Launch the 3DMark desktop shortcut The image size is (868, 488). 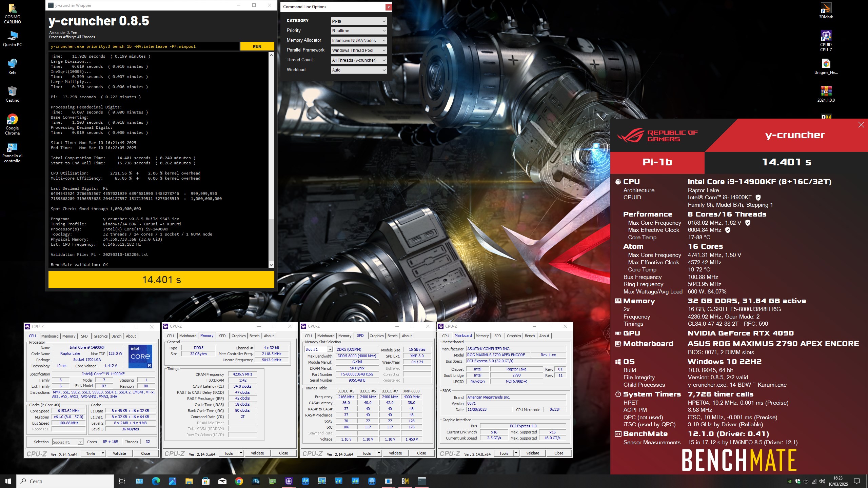pyautogui.click(x=826, y=11)
